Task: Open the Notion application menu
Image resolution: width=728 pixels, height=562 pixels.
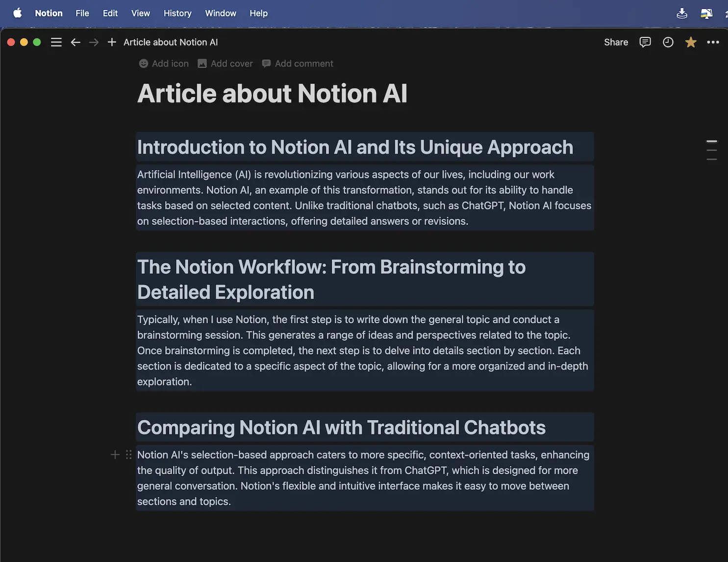Action: tap(49, 13)
